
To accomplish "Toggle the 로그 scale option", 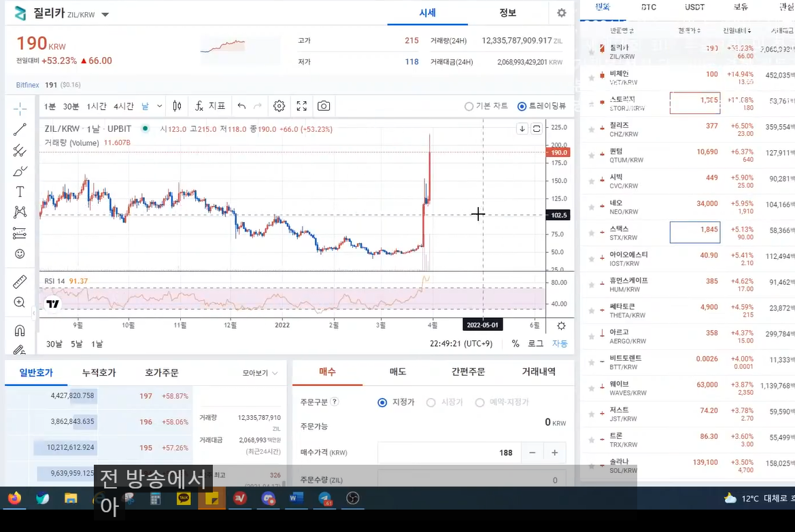I will pyautogui.click(x=535, y=344).
